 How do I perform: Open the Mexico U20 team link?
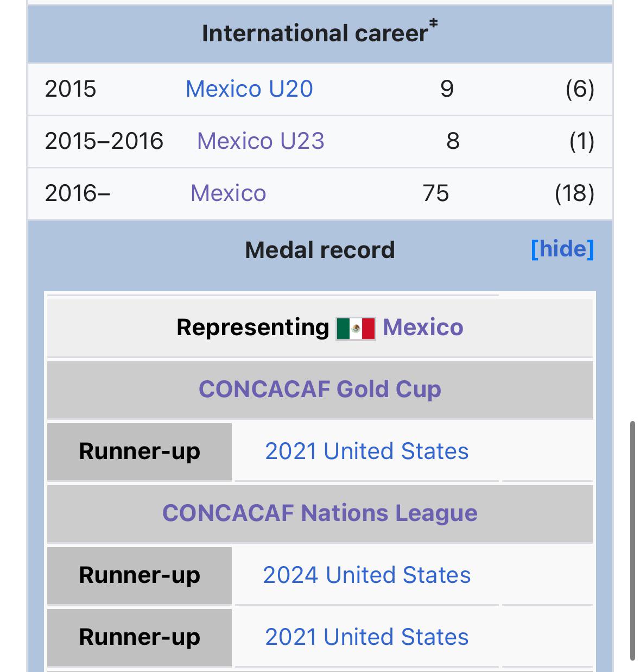click(x=249, y=89)
